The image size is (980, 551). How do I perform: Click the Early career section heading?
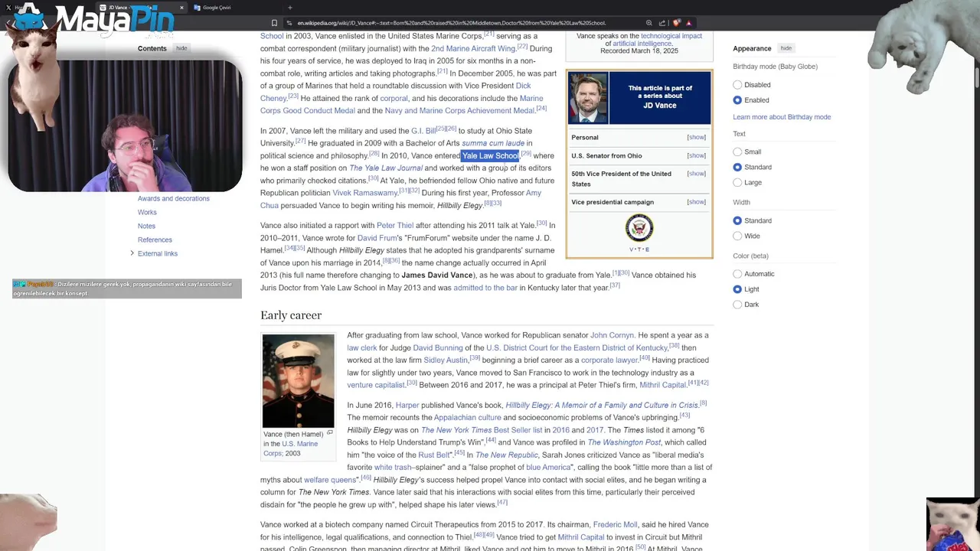tap(291, 315)
